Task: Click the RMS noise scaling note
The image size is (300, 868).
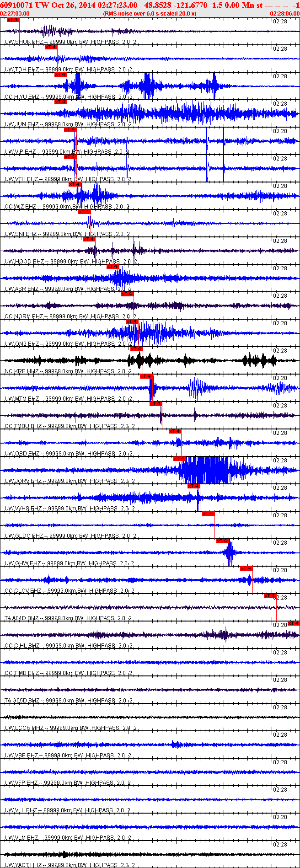Action: coord(150,13)
